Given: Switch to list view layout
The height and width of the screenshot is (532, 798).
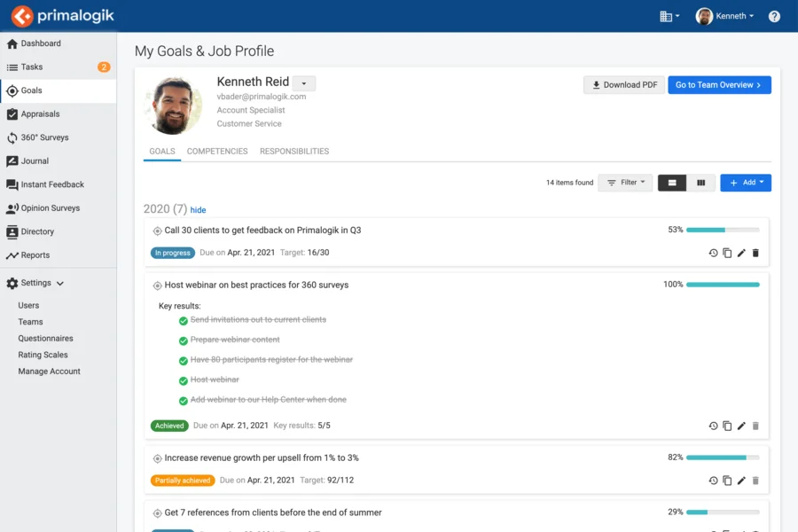Looking at the screenshot, I should click(x=671, y=183).
